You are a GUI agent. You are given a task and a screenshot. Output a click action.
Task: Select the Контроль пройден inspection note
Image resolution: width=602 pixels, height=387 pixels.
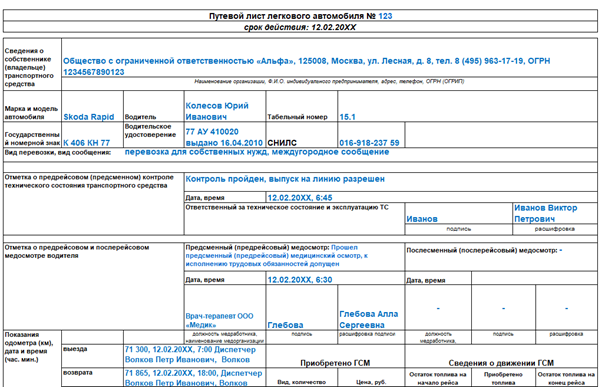point(285,179)
